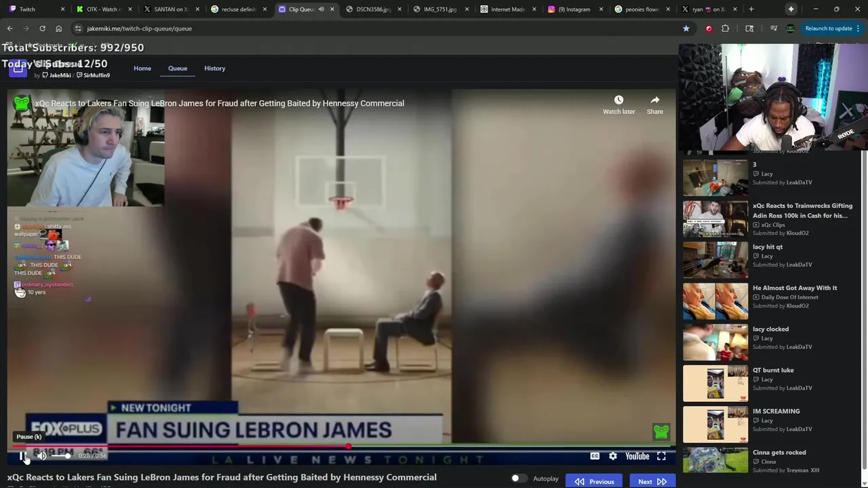The height and width of the screenshot is (488, 868).
Task: Click the browser home icon
Action: 58,28
